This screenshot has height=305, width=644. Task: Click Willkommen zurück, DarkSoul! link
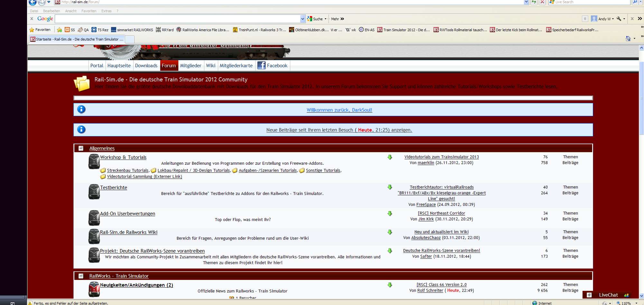pyautogui.click(x=339, y=110)
